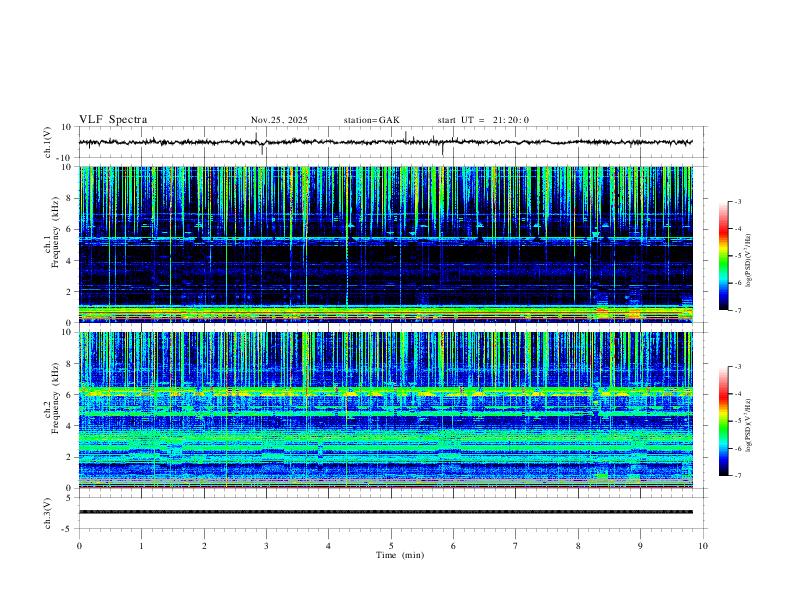Viewport: 792px width, 612px height.
Task: Click the ch.1 colorbar '-3' value
Action: tap(738, 201)
